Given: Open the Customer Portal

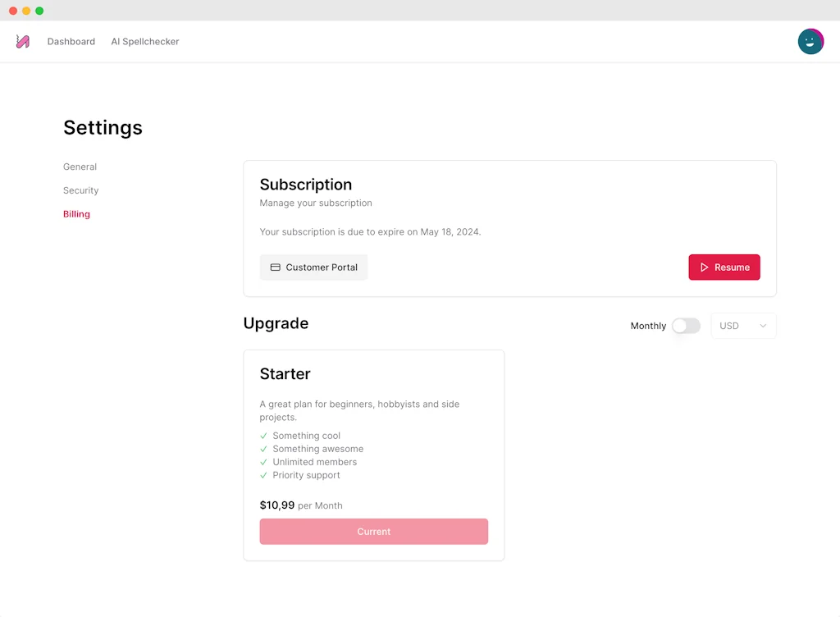Looking at the screenshot, I should pos(313,267).
